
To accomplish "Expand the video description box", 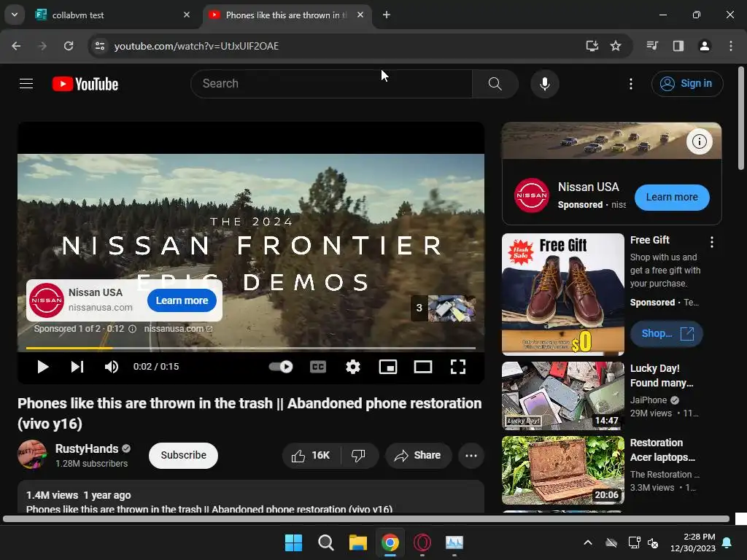I will [251, 497].
